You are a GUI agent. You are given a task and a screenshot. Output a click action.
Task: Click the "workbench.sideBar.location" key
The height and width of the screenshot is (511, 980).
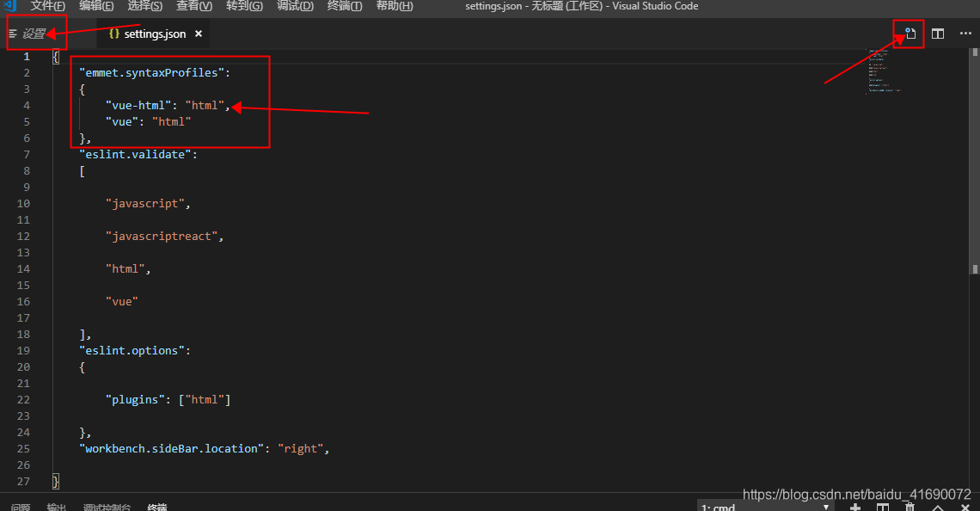click(171, 448)
